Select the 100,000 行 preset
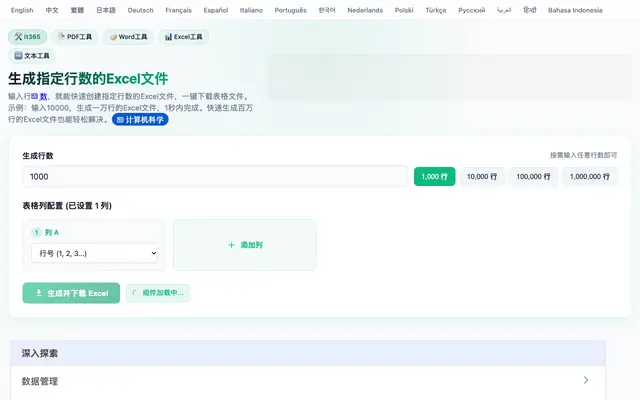Image resolution: width=640 pixels, height=400 pixels. [x=533, y=177]
